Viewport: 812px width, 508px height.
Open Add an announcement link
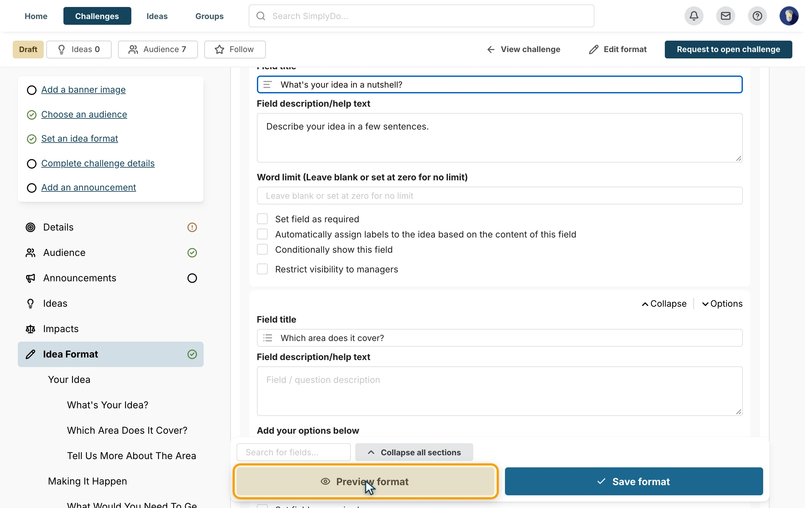(88, 187)
